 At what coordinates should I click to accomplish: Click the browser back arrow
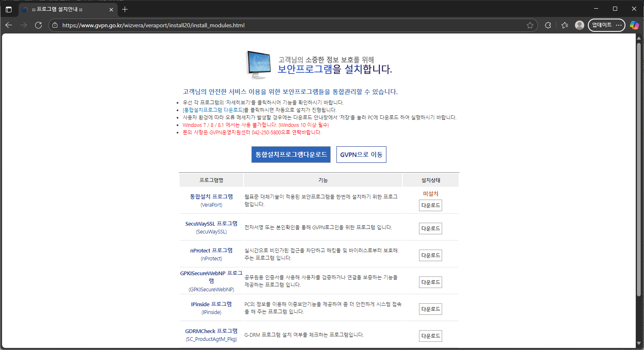click(9, 25)
